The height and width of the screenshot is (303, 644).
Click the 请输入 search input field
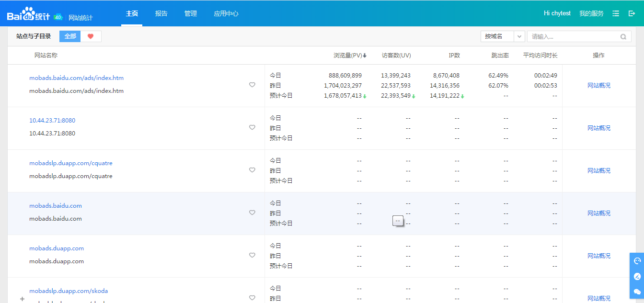click(x=573, y=36)
